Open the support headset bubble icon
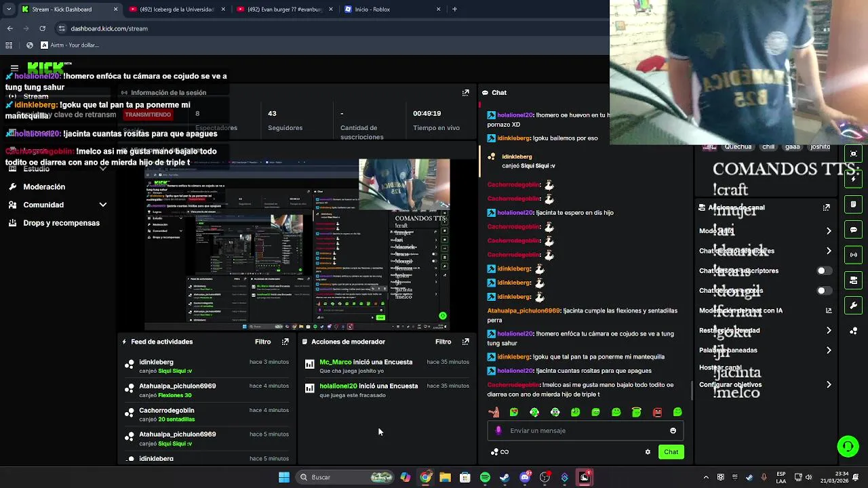Image resolution: width=868 pixels, height=488 pixels. pyautogui.click(x=848, y=446)
